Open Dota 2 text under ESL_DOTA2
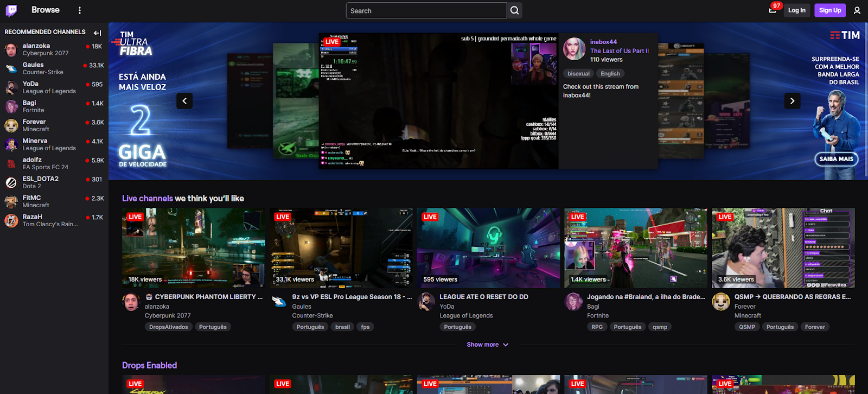This screenshot has width=868, height=394. click(x=31, y=186)
